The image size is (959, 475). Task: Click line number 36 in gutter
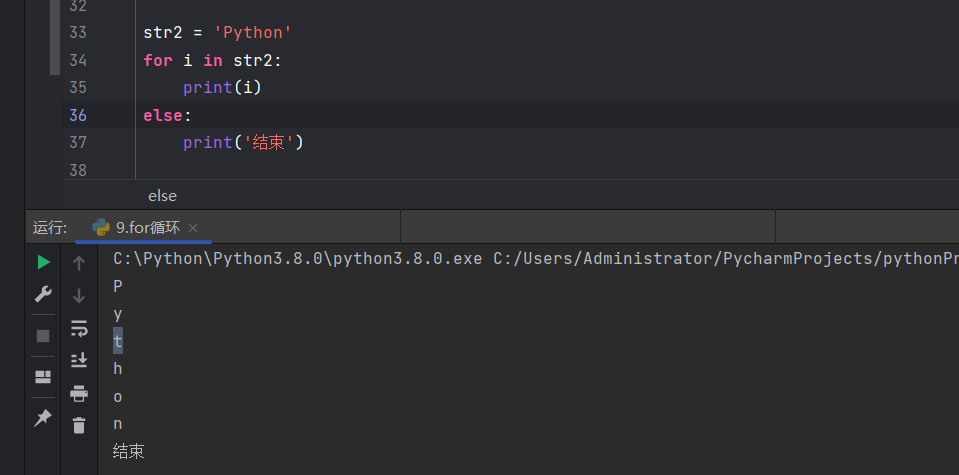coord(78,115)
